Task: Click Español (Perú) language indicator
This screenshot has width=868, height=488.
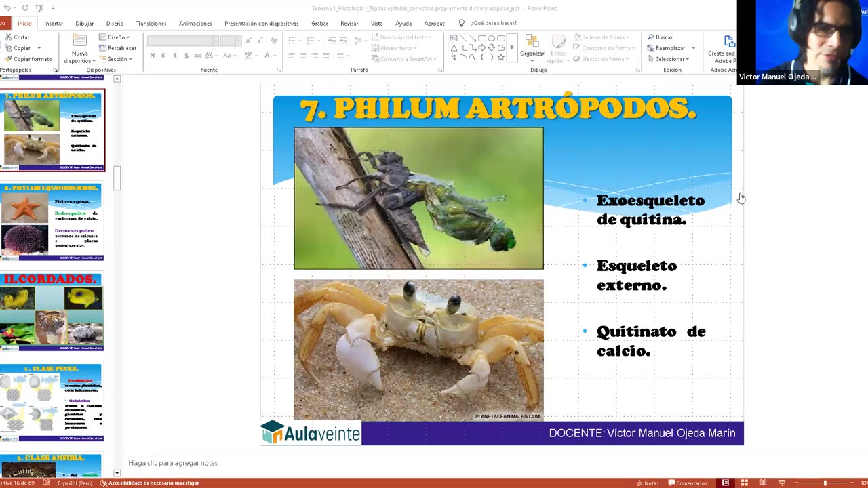Action: (75, 483)
